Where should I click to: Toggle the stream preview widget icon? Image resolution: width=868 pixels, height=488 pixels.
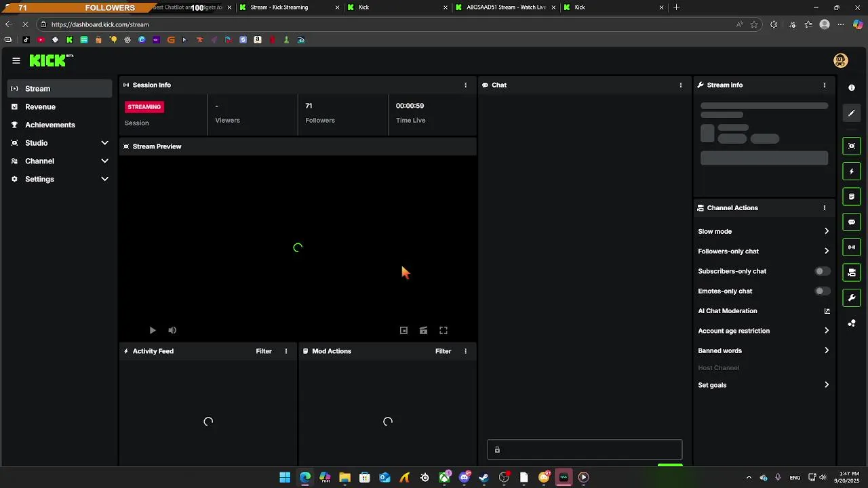point(852,146)
